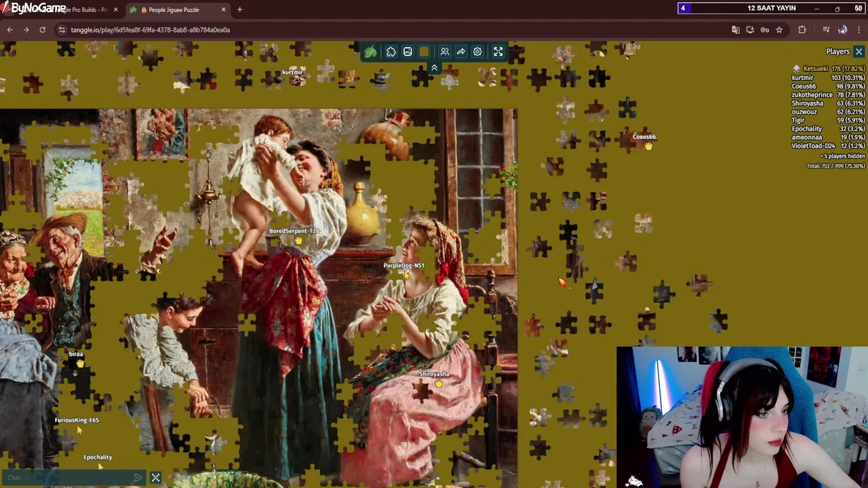This screenshot has height=488, width=868.
Task: Install app icon in address bar
Action: (x=750, y=30)
